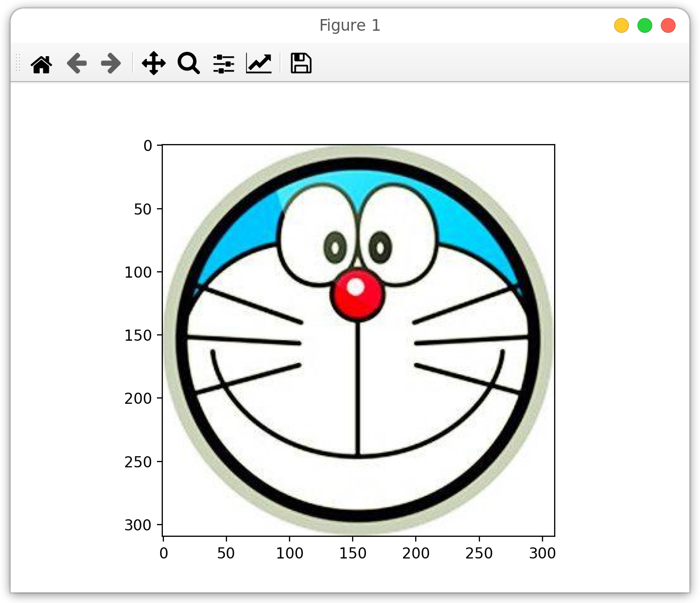Grab the toolbar drag handle dots
Image resolution: width=700 pixels, height=603 pixels.
[18, 63]
